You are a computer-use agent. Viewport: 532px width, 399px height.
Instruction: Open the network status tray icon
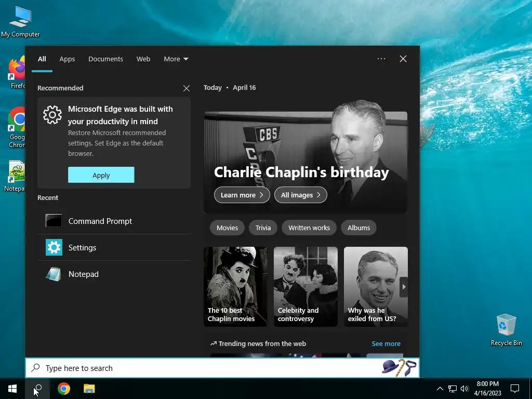coord(453,389)
